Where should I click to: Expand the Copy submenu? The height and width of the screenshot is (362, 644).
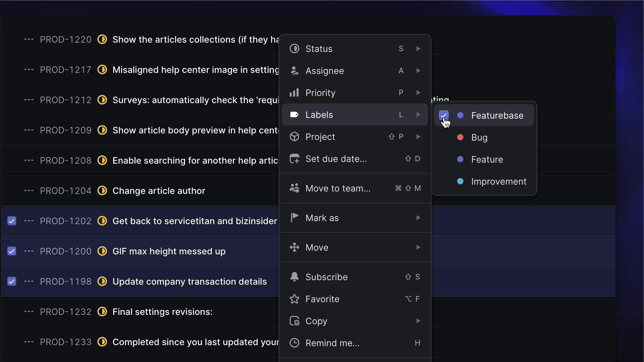pyautogui.click(x=418, y=321)
